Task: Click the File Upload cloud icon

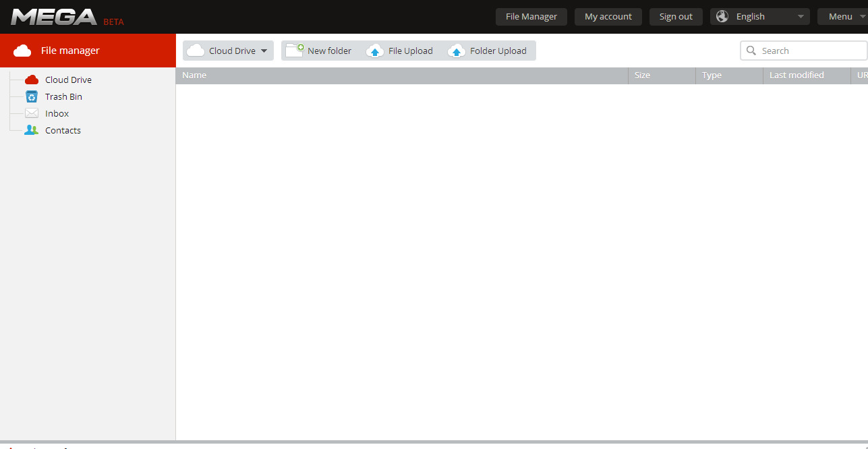Action: (x=375, y=50)
